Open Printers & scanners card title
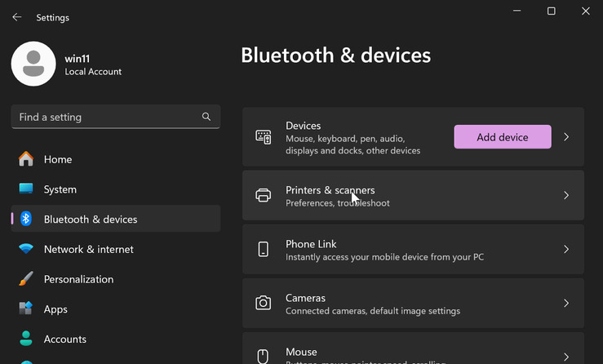The image size is (603, 364). pos(330,190)
